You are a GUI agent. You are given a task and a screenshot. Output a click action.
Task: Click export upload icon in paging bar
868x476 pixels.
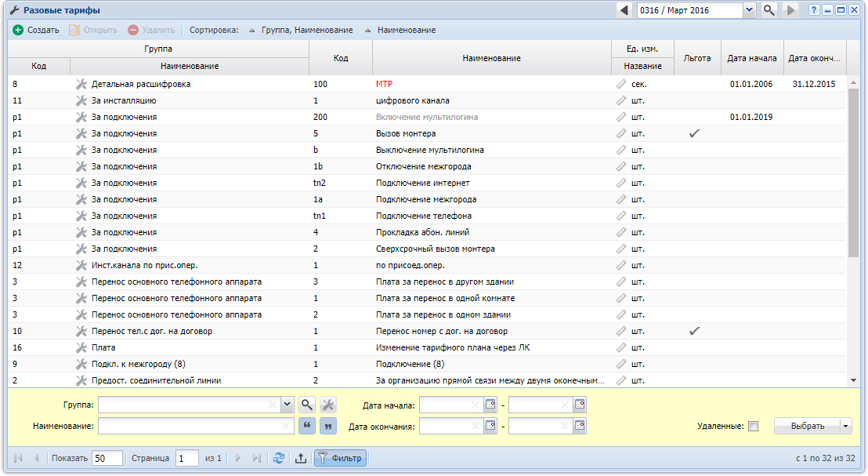[x=301, y=458]
